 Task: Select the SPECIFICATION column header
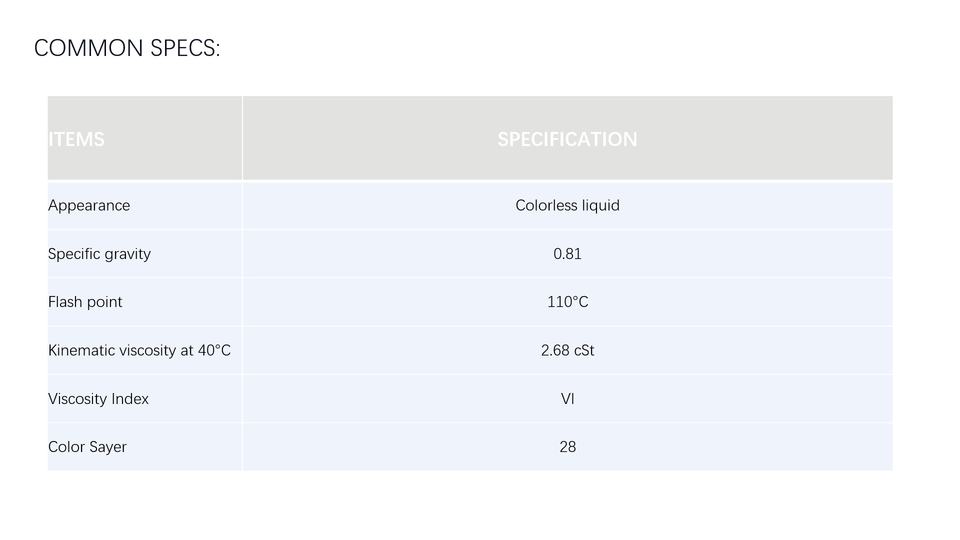[567, 140]
